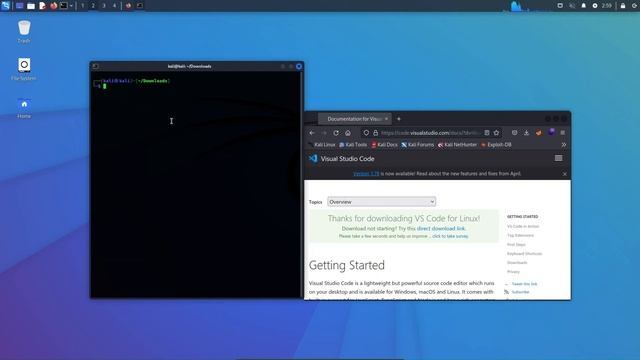Select the terminal window button in panel
640x360 pixels.
tap(140, 6)
